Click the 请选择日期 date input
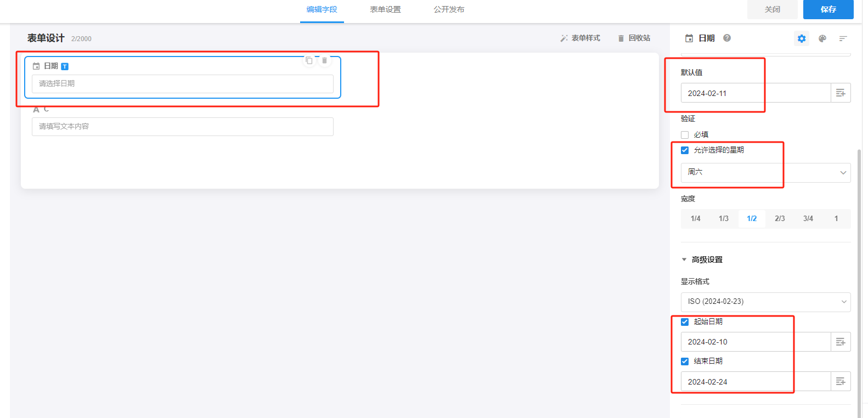This screenshot has width=868, height=418. 183,84
